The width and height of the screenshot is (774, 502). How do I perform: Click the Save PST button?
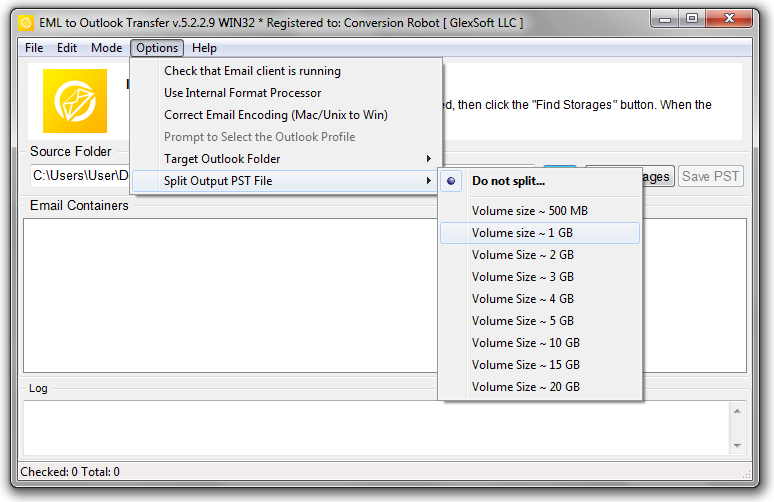[710, 176]
